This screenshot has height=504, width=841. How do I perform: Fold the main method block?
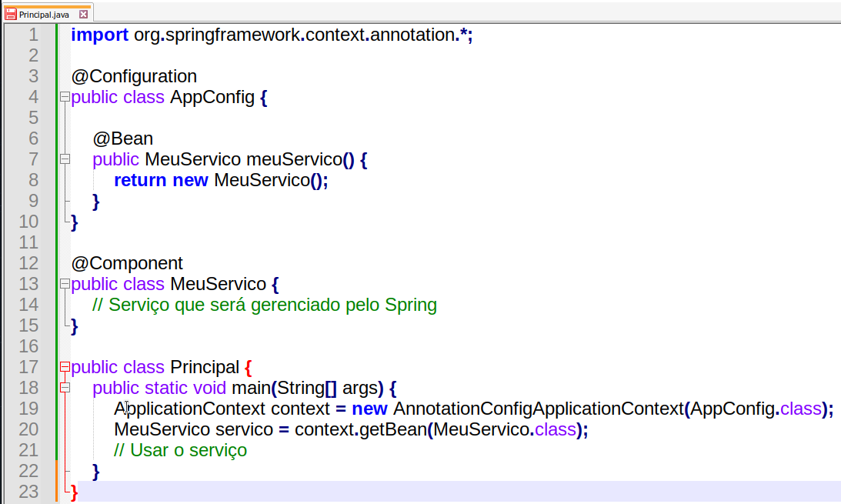pos(65,388)
